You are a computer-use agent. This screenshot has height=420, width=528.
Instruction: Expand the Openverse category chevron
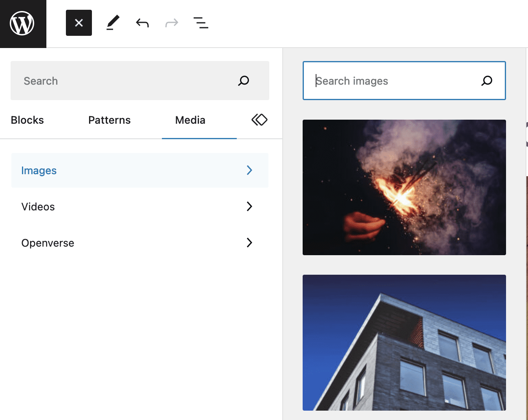coord(249,243)
